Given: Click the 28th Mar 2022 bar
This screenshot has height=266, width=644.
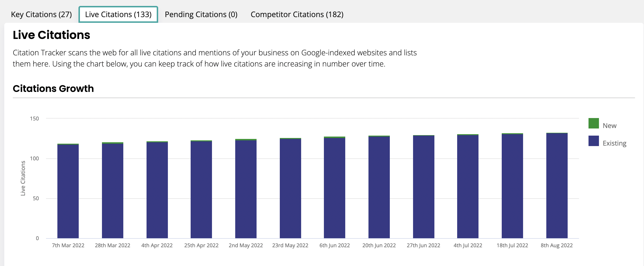Looking at the screenshot, I should [x=112, y=190].
